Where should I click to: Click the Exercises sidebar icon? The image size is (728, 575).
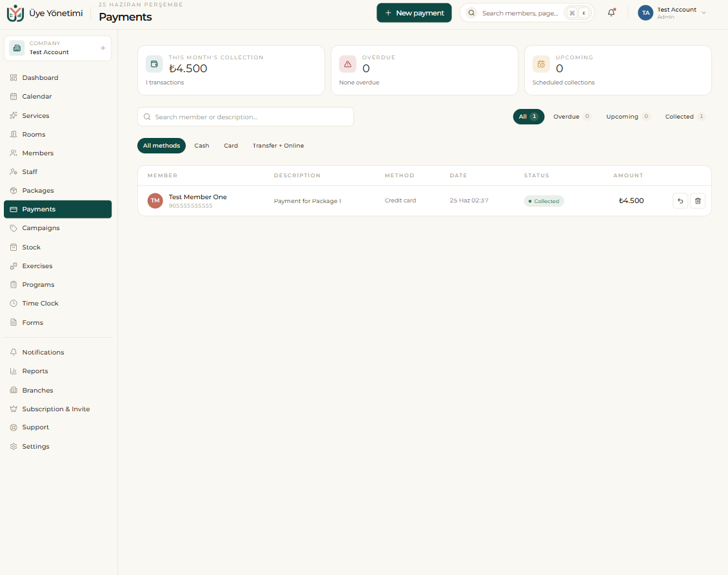[14, 266]
